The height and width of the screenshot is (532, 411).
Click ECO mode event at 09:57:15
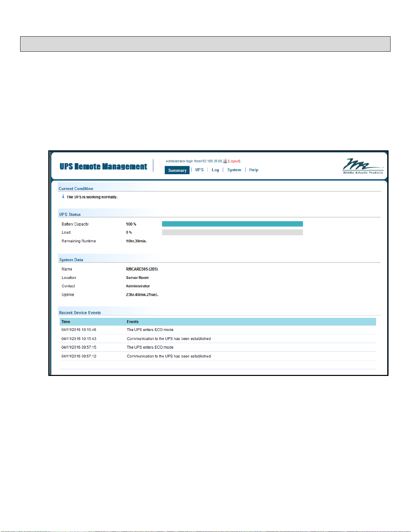(150, 347)
